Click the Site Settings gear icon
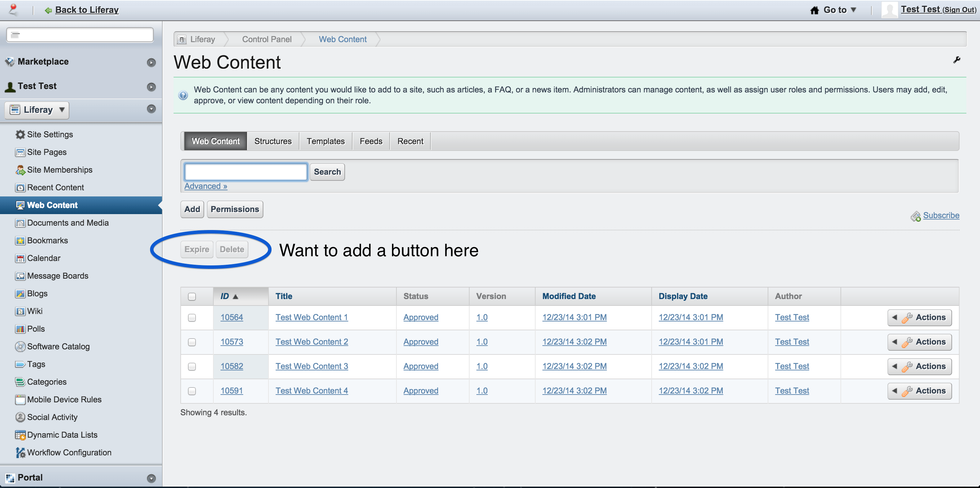The image size is (980, 488). click(x=20, y=135)
